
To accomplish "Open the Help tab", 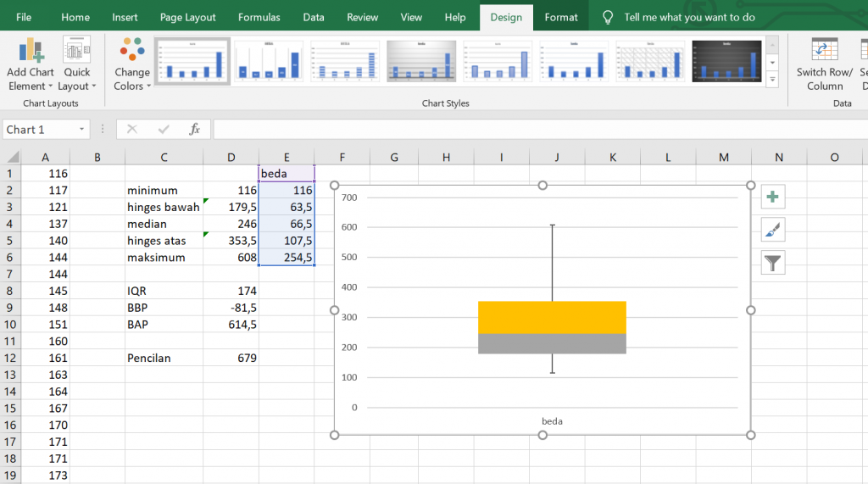I will [x=455, y=17].
